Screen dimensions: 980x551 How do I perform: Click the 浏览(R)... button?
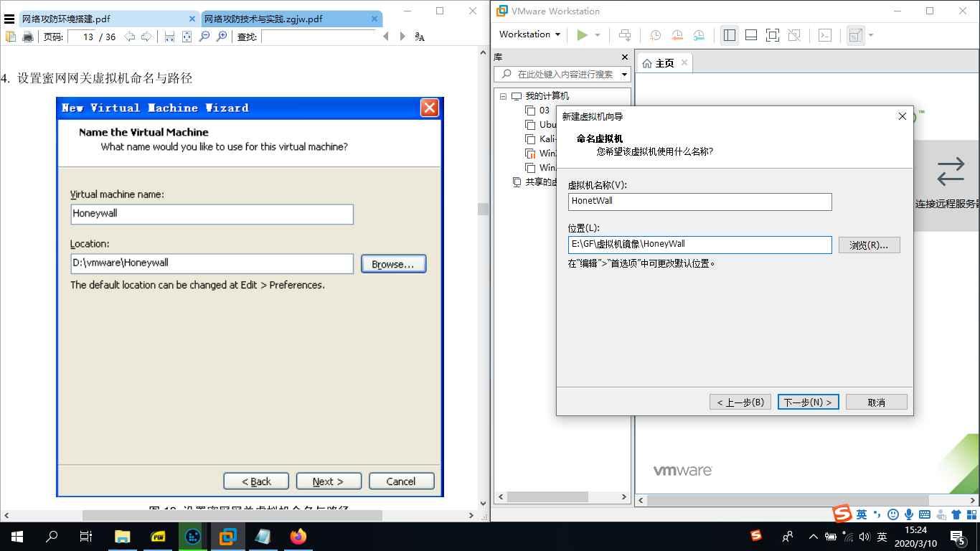[869, 245]
